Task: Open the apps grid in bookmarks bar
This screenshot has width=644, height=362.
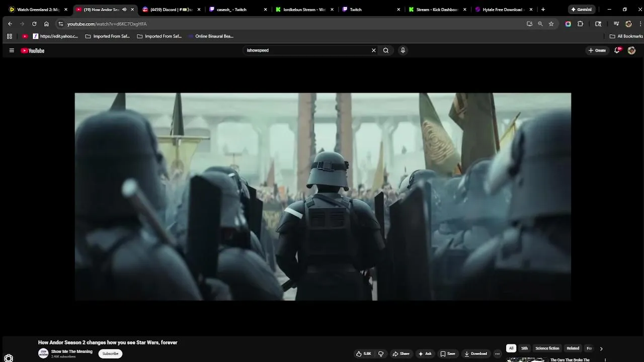Action: (9, 36)
